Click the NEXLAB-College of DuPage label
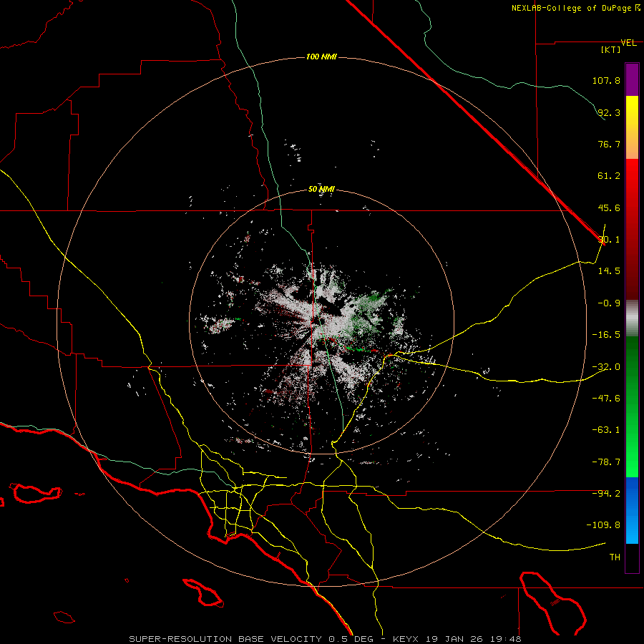 pos(576,8)
